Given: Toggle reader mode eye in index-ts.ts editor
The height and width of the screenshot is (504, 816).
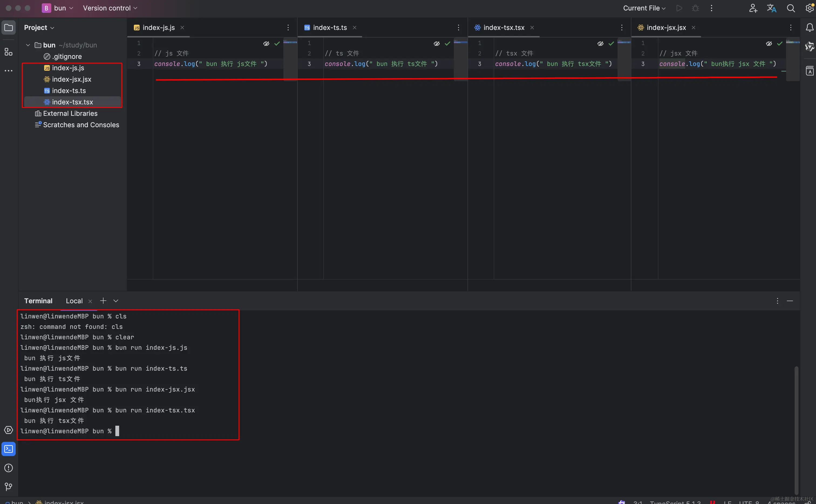Looking at the screenshot, I should click(x=436, y=44).
